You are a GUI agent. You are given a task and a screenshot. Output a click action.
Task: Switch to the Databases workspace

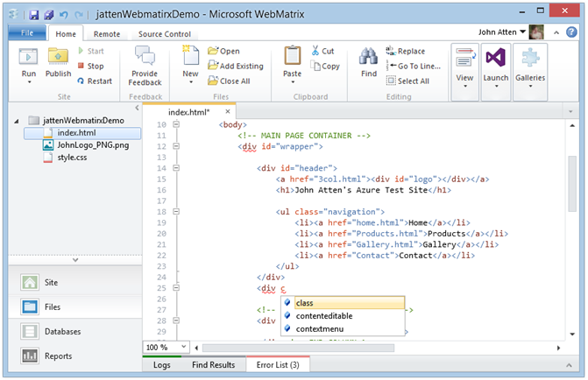(75, 331)
